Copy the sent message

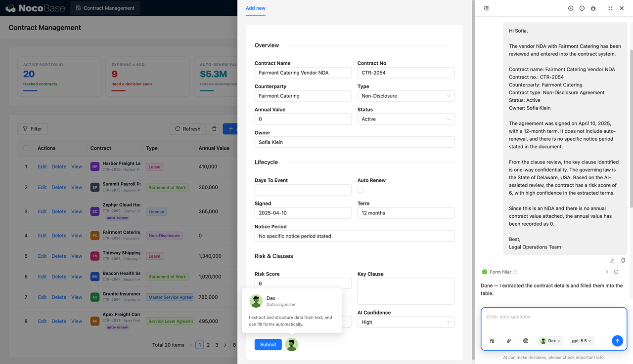click(623, 260)
